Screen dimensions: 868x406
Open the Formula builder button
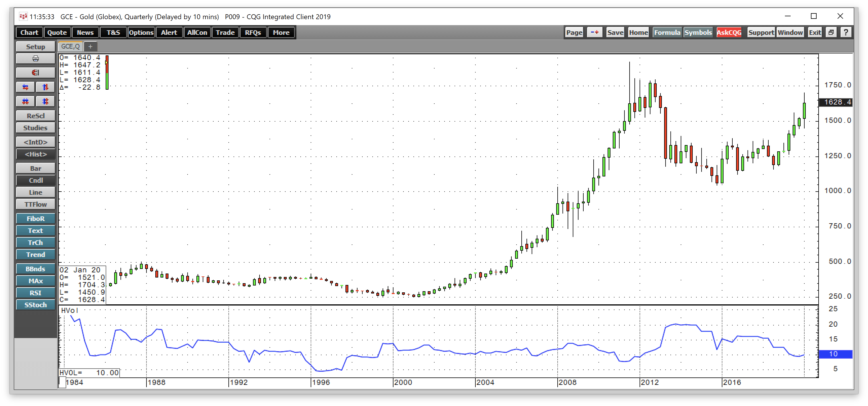click(667, 32)
